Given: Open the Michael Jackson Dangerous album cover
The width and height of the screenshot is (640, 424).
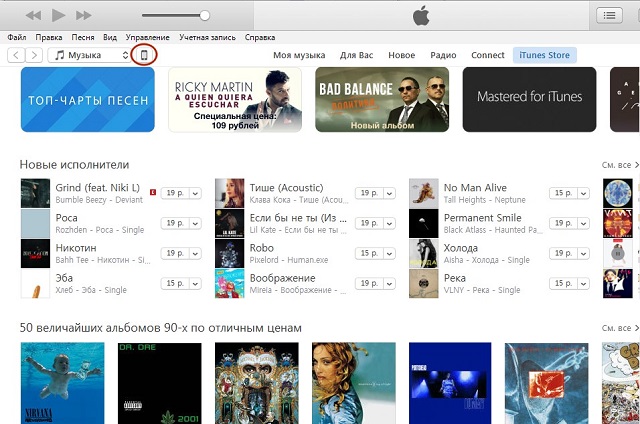Looking at the screenshot, I should click(x=257, y=383).
